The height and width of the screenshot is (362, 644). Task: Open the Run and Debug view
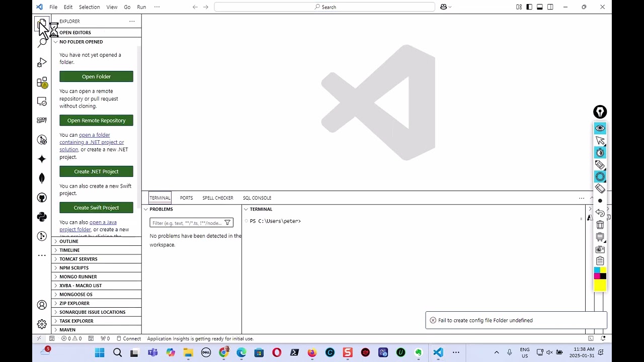click(x=42, y=62)
